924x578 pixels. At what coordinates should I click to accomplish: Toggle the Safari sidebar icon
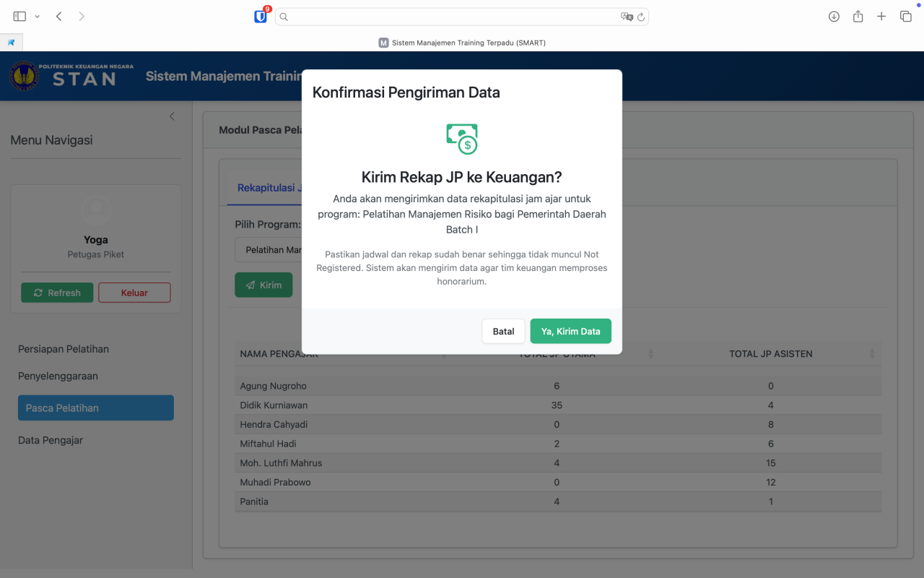(x=19, y=17)
